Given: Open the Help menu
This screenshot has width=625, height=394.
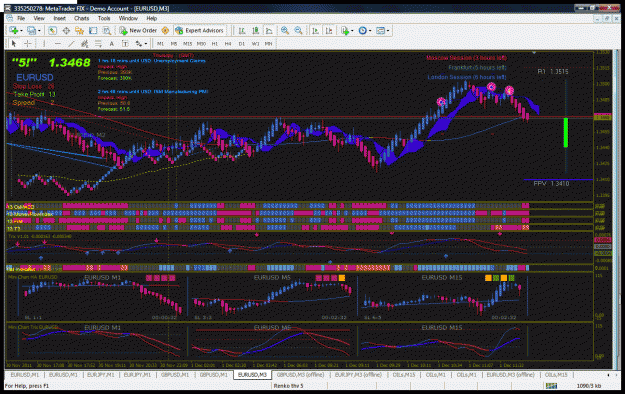Looking at the screenshot, I should pyautogui.click(x=151, y=18).
